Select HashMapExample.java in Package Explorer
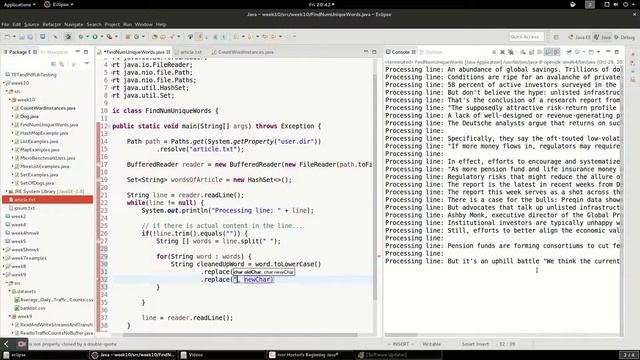640x360 pixels. click(x=44, y=133)
